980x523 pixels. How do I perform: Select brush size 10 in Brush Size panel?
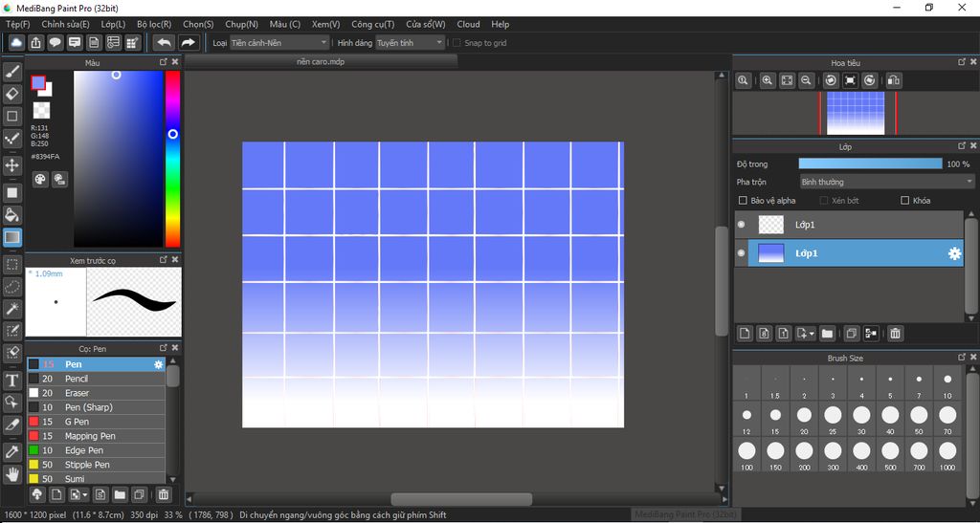[947, 383]
